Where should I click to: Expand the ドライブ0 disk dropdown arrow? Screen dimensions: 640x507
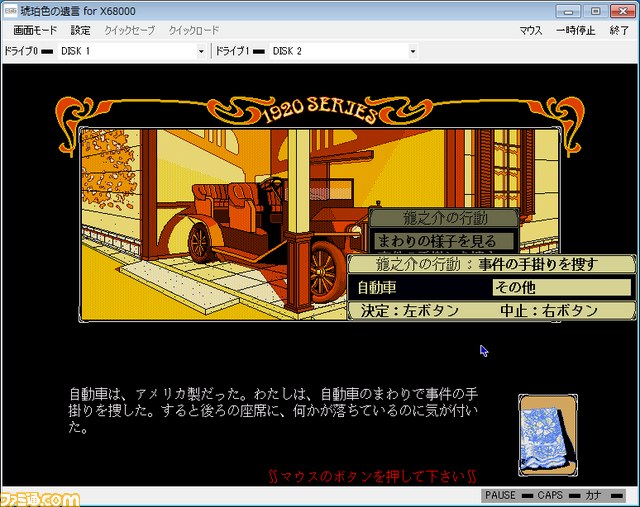201,51
